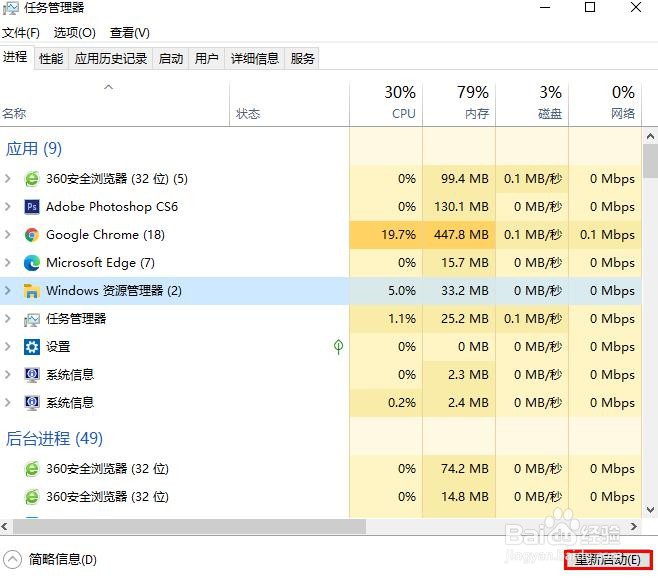The height and width of the screenshot is (578, 658).
Task: Click the horizontal scrollbar right arrow
Action: (634, 526)
